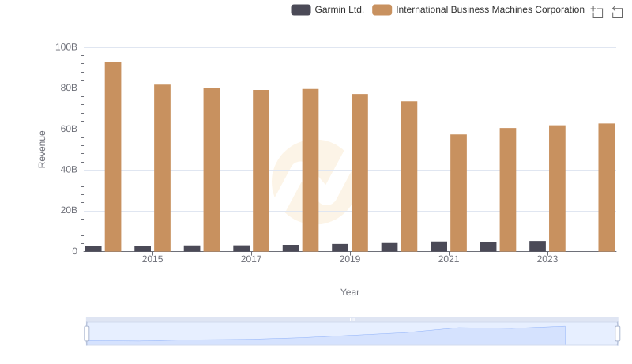Toggle Garmin Ltd. series in legend

click(327, 9)
